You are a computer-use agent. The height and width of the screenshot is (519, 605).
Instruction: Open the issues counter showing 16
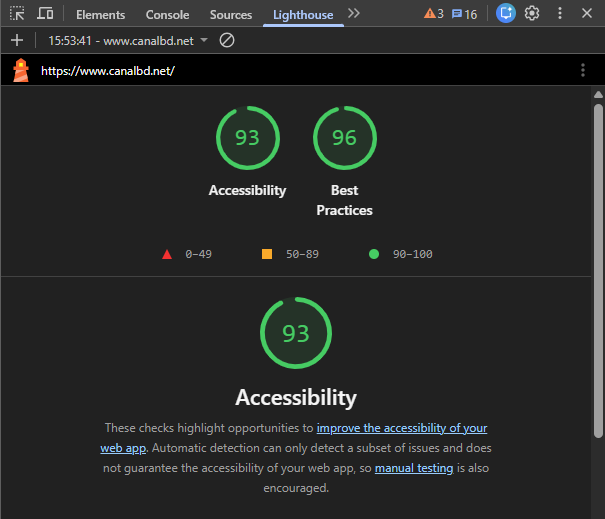[x=464, y=14]
